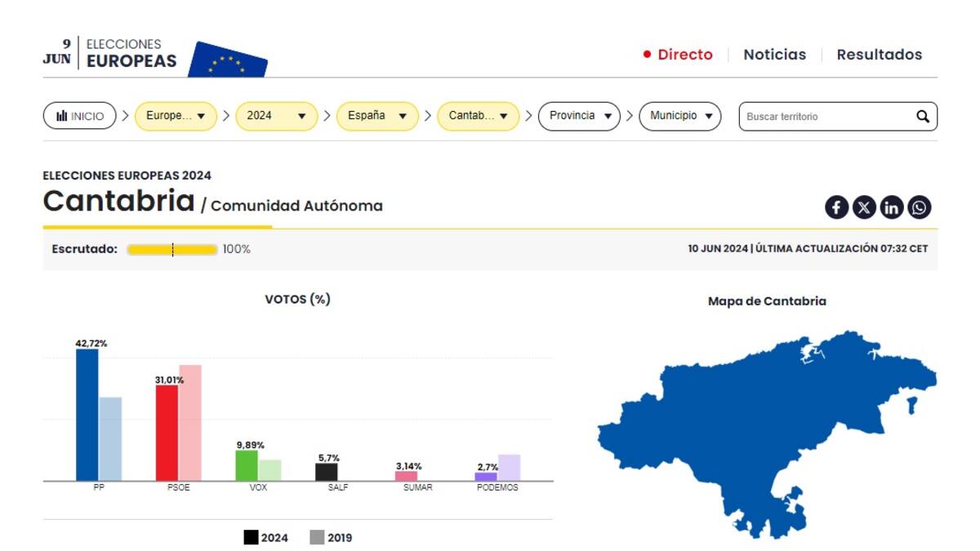Click the 9 JUN Elecciones Europeas logo
This screenshot has height=551, width=980.
109,54
